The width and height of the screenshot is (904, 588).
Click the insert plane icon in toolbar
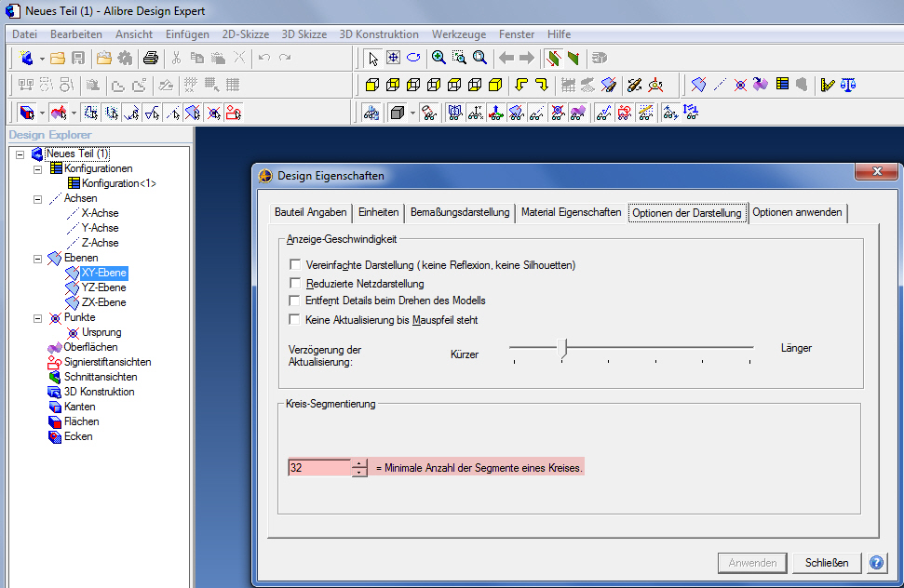[x=699, y=86]
